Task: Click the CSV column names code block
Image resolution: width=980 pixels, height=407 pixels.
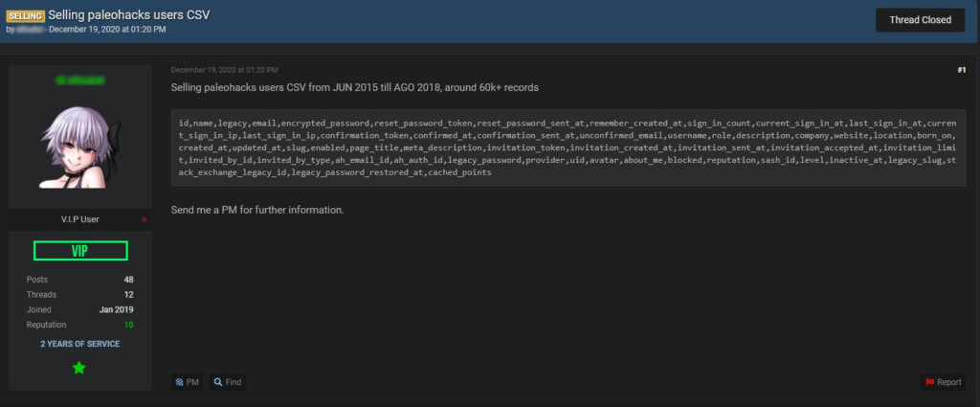Action: pyautogui.click(x=568, y=147)
